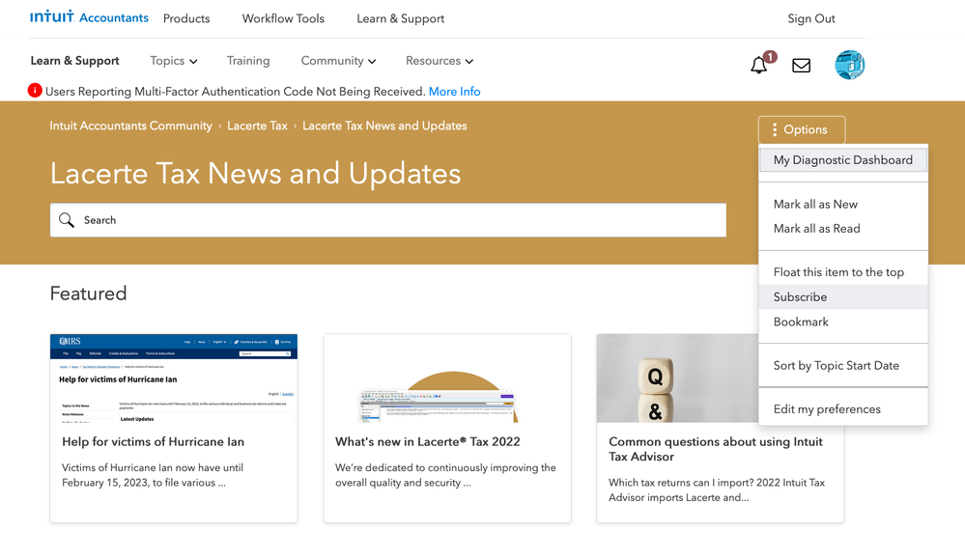
Task: Open the Community dropdown menu
Action: point(338,61)
